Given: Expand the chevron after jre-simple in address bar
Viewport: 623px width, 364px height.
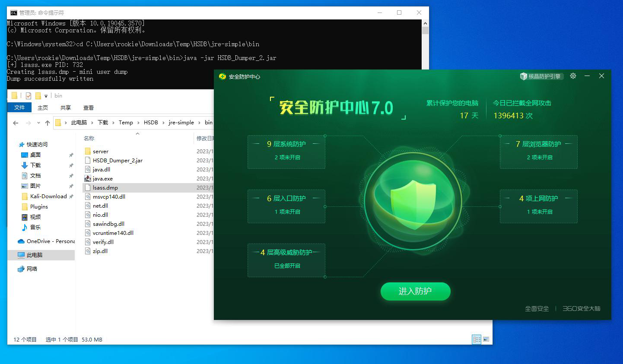Looking at the screenshot, I should coord(199,123).
